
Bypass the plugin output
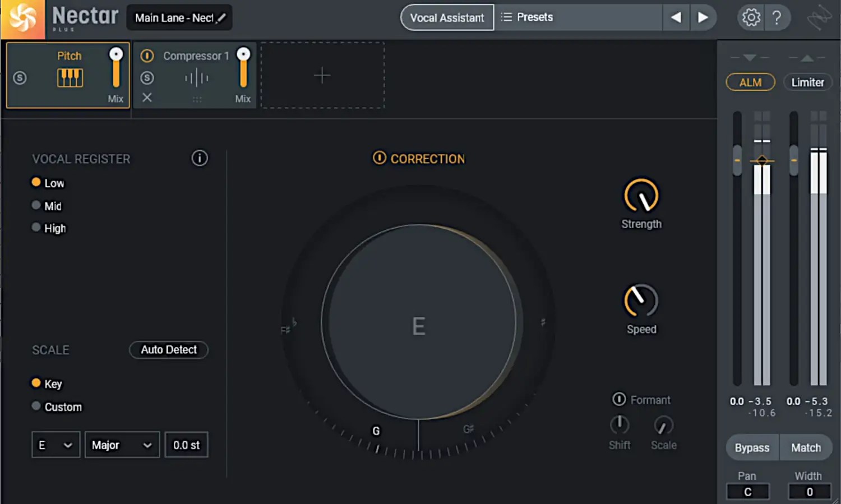pyautogui.click(x=751, y=447)
